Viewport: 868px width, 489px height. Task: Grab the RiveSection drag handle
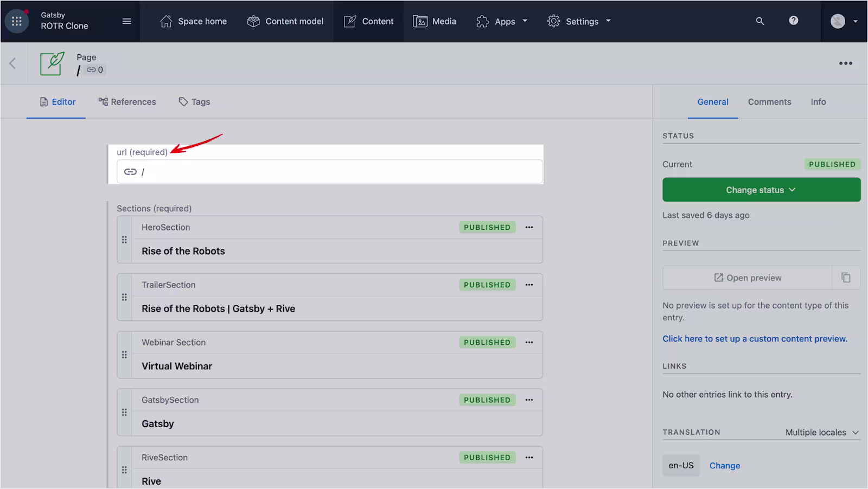point(124,469)
